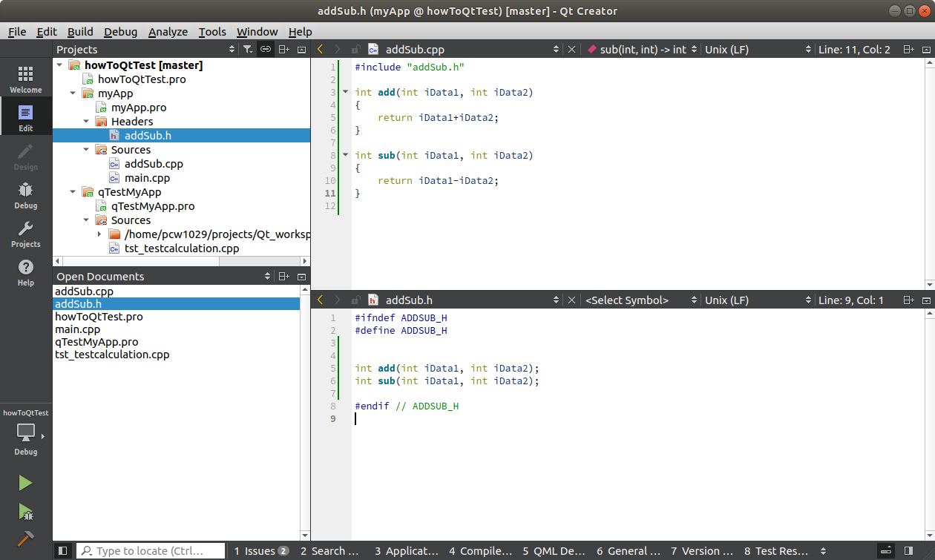
Task: Collapse the myApp project folder
Action: [x=73, y=93]
